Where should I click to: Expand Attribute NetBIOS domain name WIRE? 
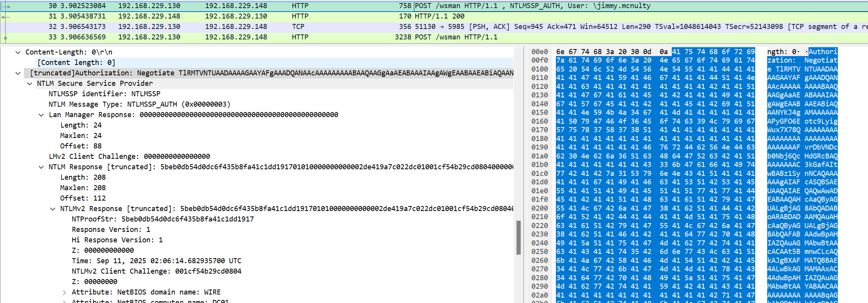tap(65, 293)
